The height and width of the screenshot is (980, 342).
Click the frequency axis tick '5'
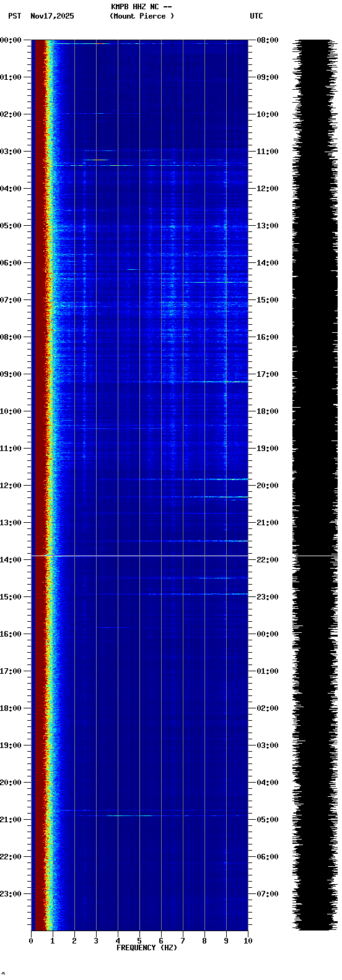(139, 941)
